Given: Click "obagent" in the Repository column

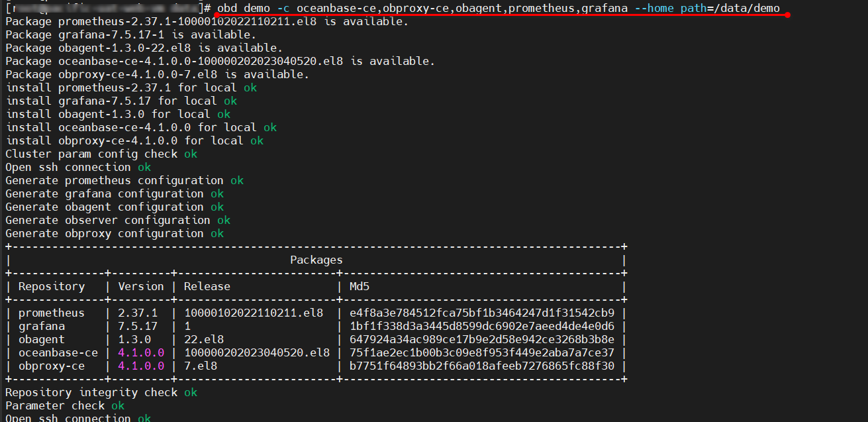Looking at the screenshot, I should click(42, 339).
